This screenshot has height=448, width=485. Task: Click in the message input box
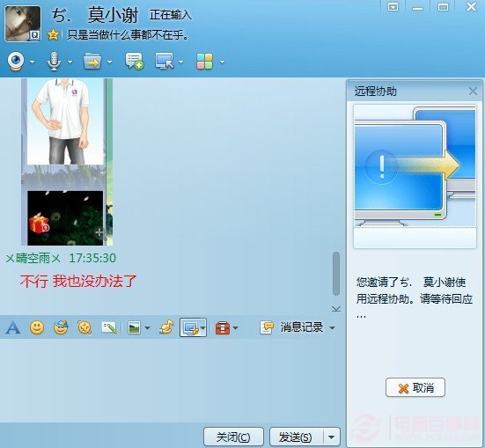[172, 380]
